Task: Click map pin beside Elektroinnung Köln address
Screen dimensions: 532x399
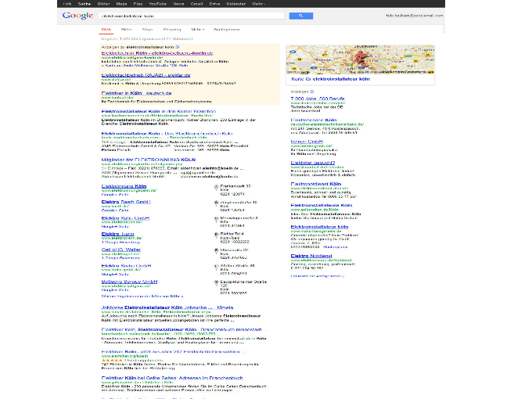Action: click(216, 187)
